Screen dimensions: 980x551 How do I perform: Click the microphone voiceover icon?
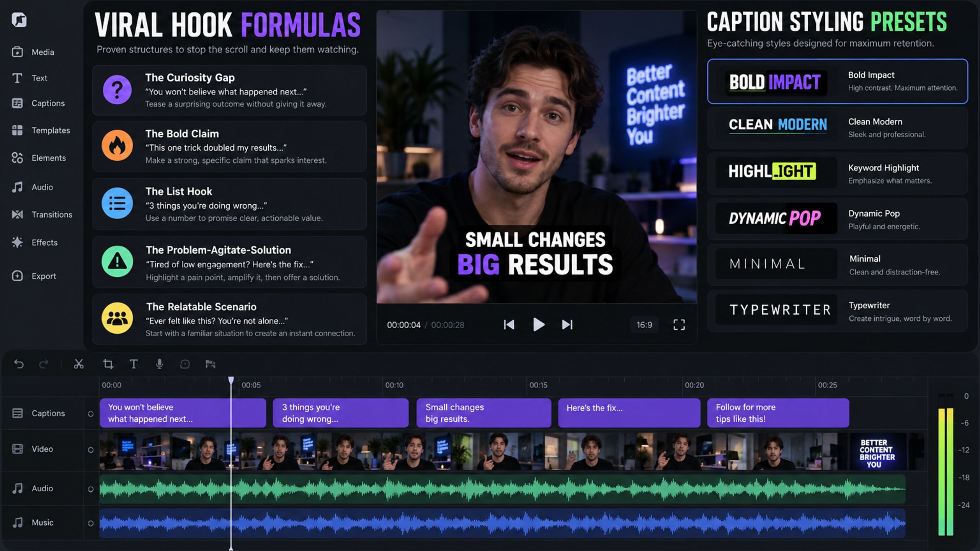coord(160,364)
